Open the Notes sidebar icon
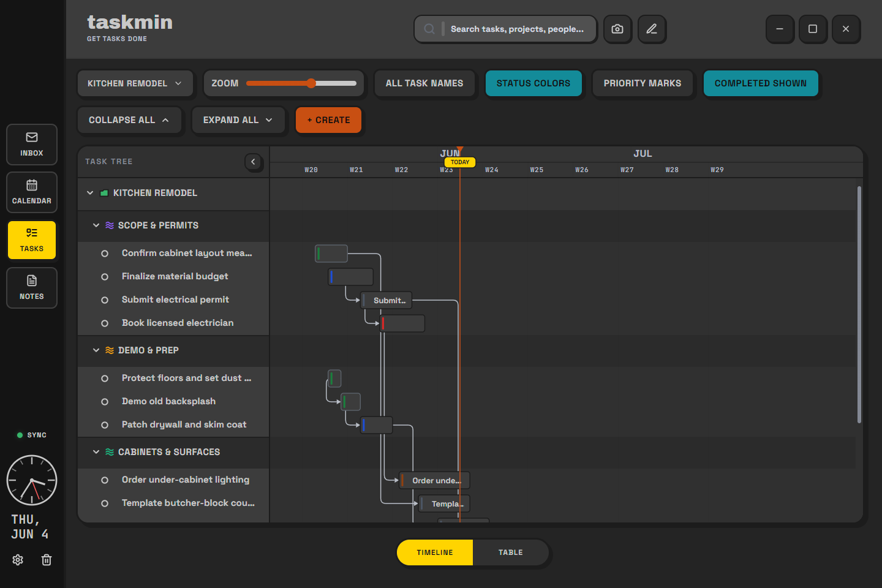The image size is (882, 588). (32, 288)
